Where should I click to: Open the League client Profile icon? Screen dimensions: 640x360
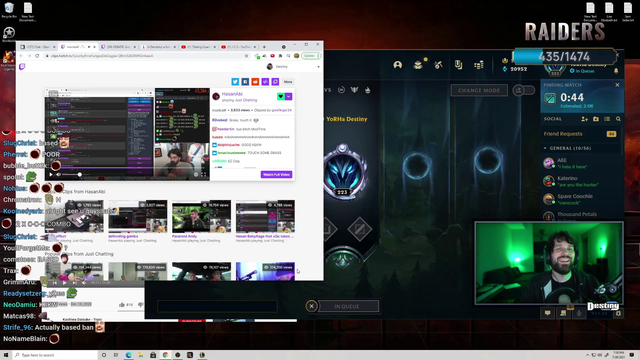point(398,65)
